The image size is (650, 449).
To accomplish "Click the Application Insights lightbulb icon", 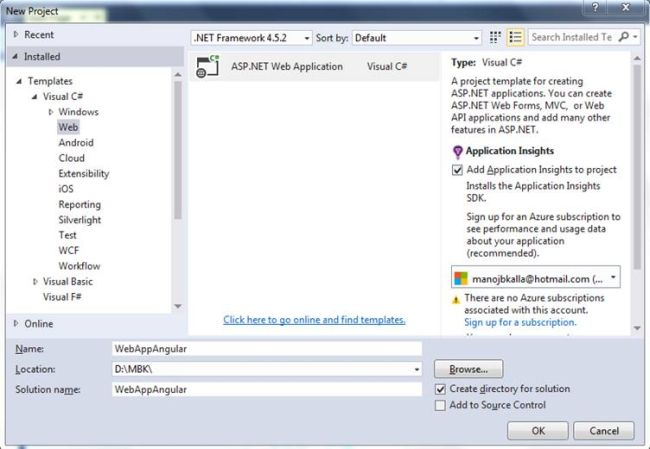I will [457, 152].
